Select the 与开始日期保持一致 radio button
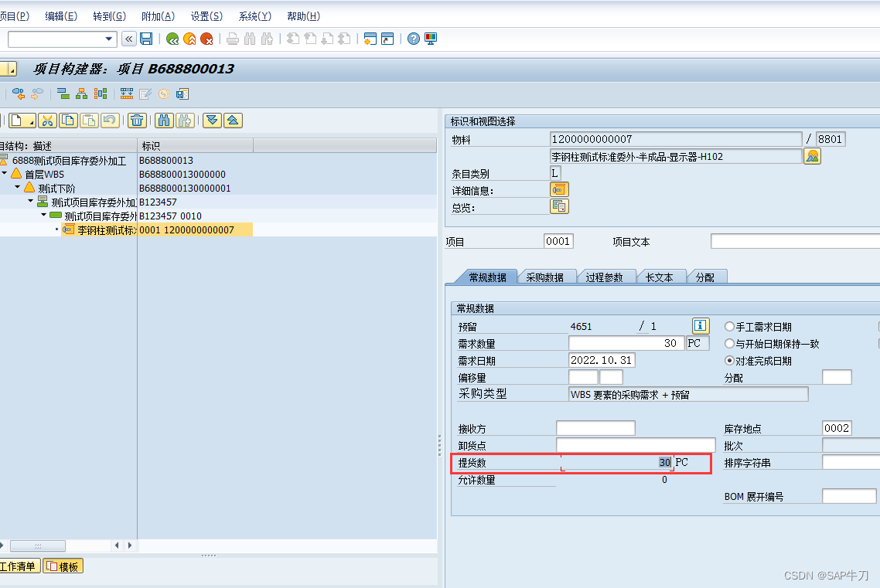880x588 pixels. (x=729, y=343)
